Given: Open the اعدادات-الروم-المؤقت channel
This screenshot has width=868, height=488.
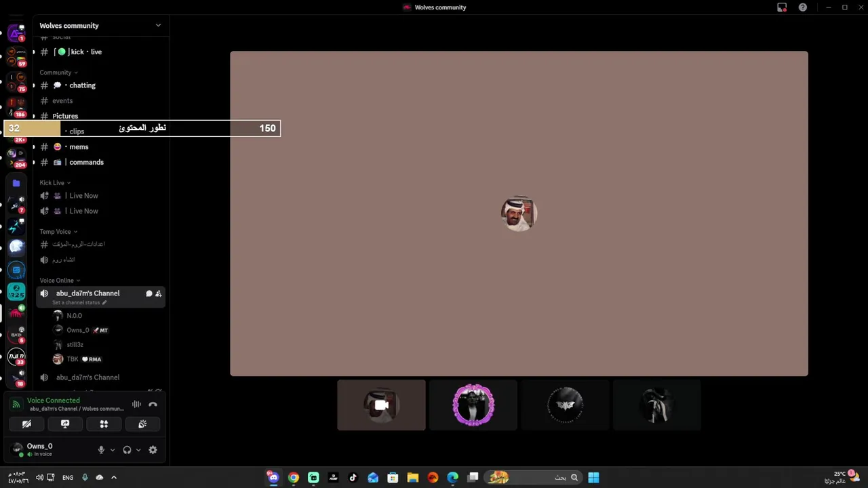Looking at the screenshot, I should 100,244.
